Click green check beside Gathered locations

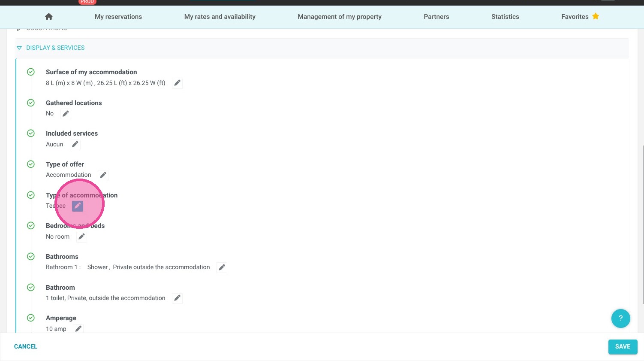(x=31, y=103)
